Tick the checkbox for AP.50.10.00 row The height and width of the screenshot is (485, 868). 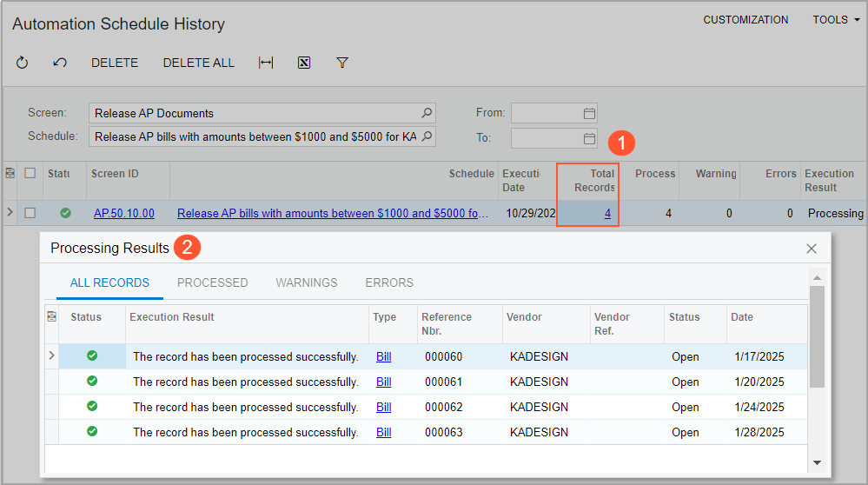[x=30, y=213]
